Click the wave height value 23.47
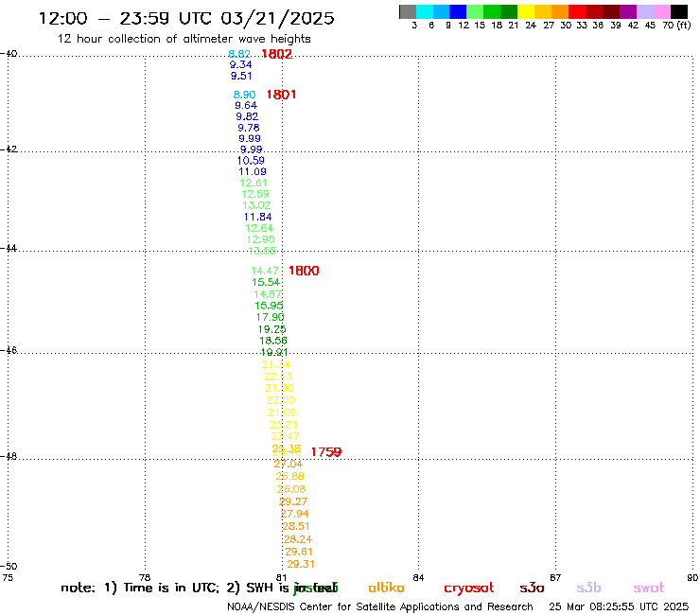Viewport: 700px width, 615px height. click(x=285, y=436)
